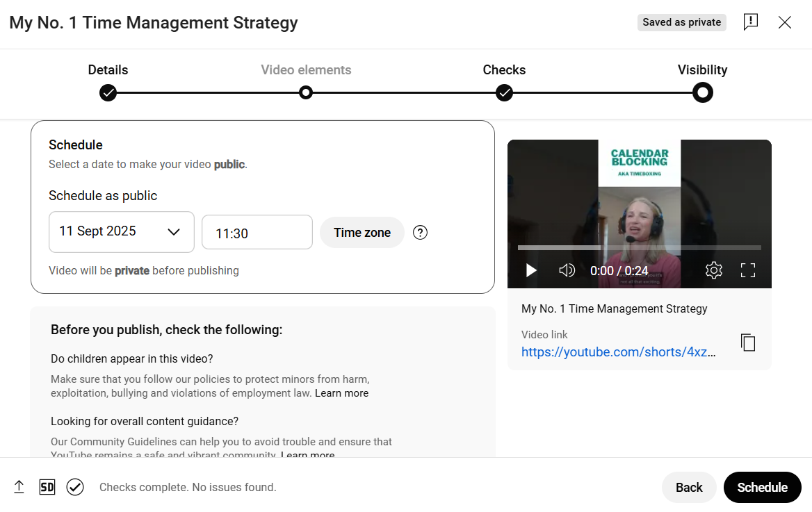Viewport: 812px width, 512px height.
Task: Enter fullscreen in the video preview
Action: click(748, 270)
